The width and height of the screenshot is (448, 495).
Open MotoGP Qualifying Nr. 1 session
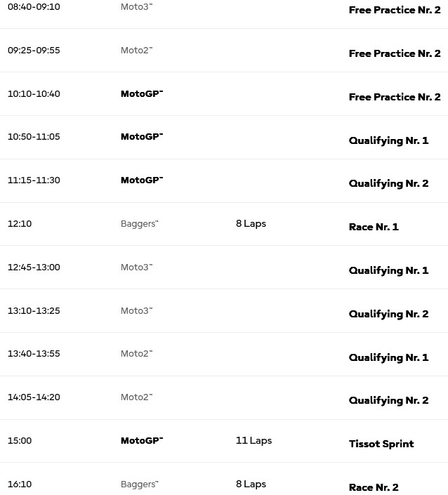[x=388, y=140]
